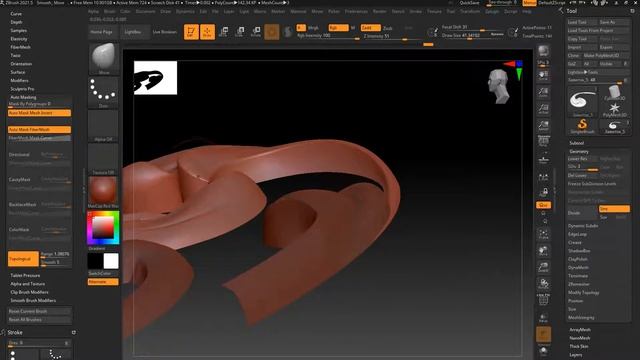Toggle the Floor grid icon
This screenshot has width=640, height=360.
point(543,159)
